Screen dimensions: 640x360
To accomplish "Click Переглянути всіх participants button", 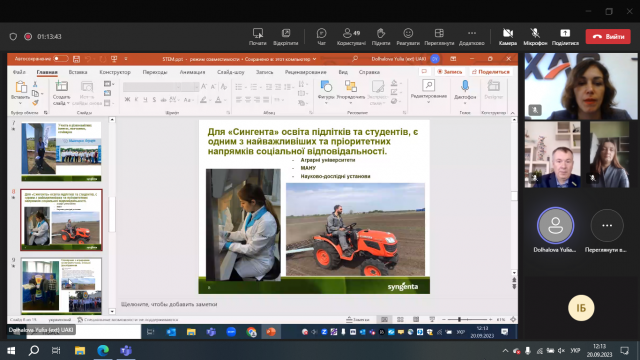I will [x=607, y=225].
